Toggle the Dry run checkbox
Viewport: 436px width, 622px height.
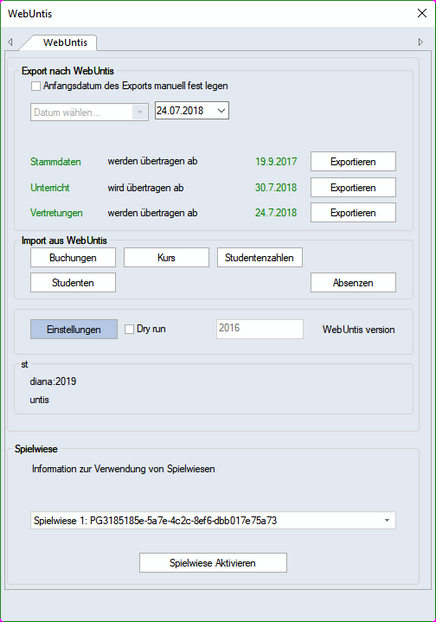(129, 329)
